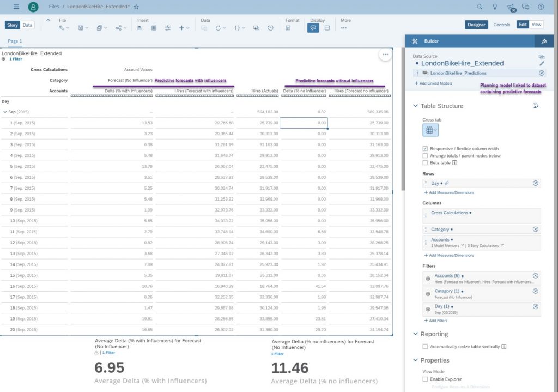
Task: Open the discussions chat icon
Action: tap(526, 7)
